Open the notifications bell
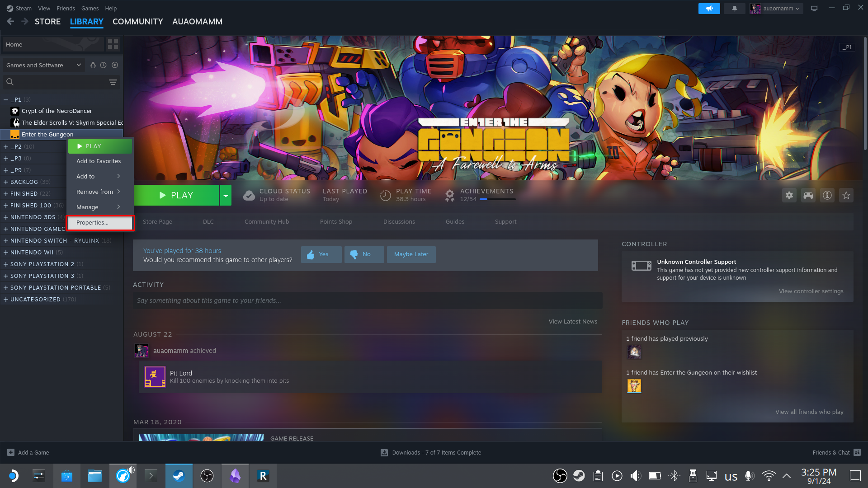 [735, 9]
